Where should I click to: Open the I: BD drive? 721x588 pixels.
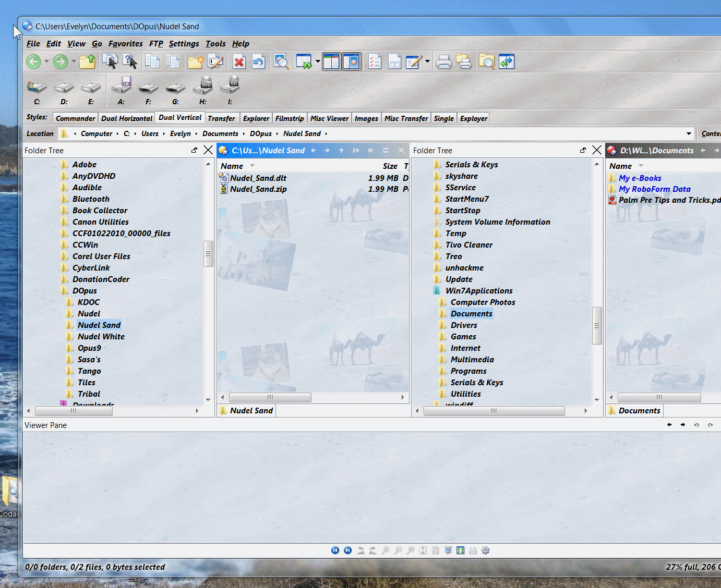230,91
